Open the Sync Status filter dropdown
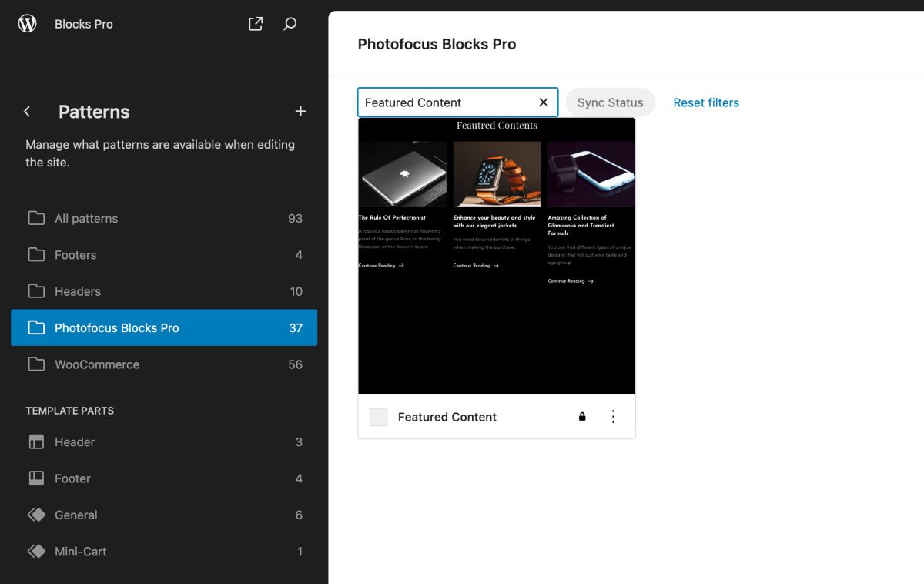The width and height of the screenshot is (924, 584). [x=610, y=102]
